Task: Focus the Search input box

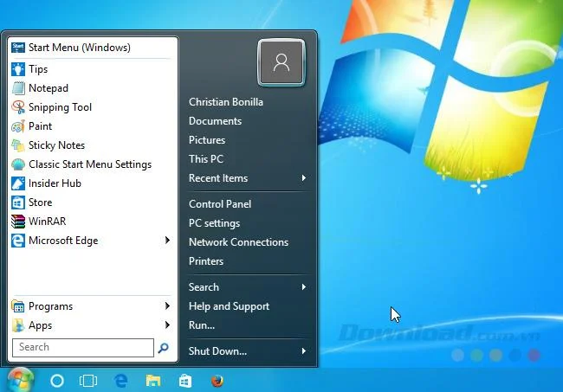Action: 83,348
